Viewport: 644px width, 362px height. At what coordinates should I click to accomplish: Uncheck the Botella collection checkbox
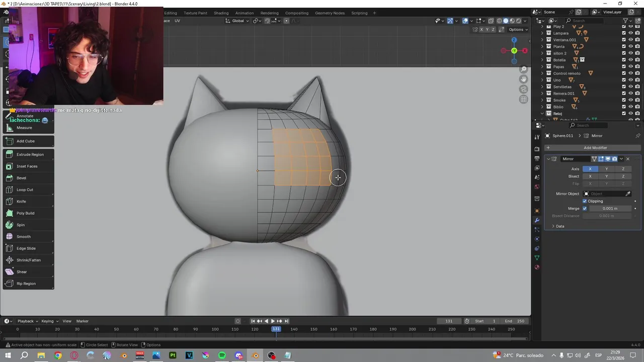tap(624, 60)
